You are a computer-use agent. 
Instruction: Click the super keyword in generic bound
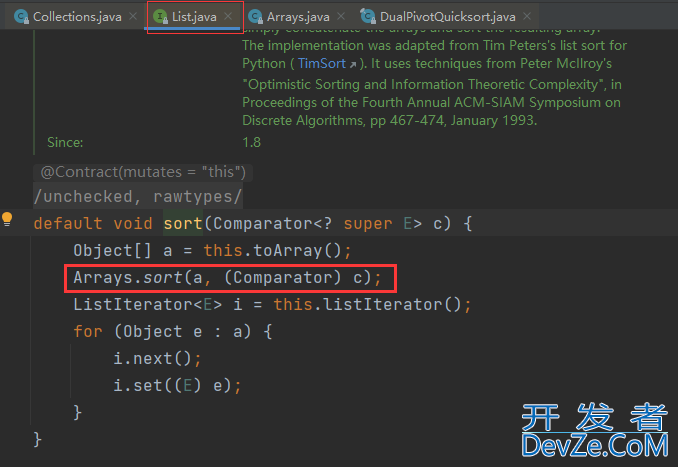coord(368,224)
